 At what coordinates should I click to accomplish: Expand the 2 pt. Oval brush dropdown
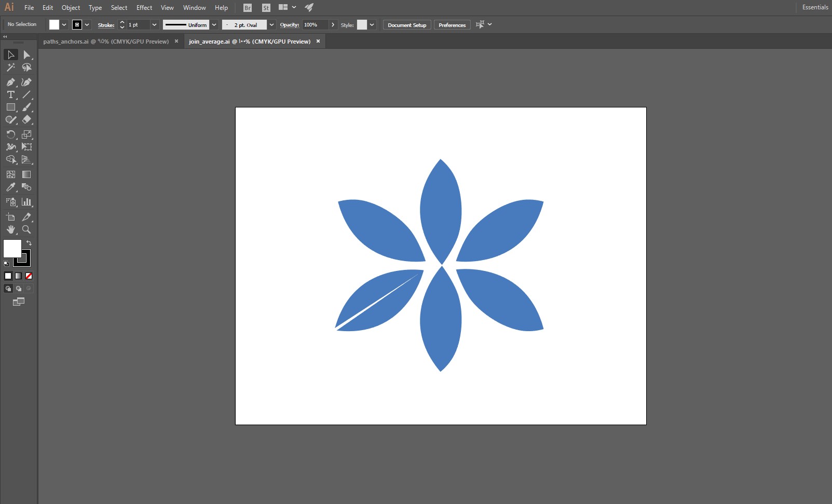[271, 25]
